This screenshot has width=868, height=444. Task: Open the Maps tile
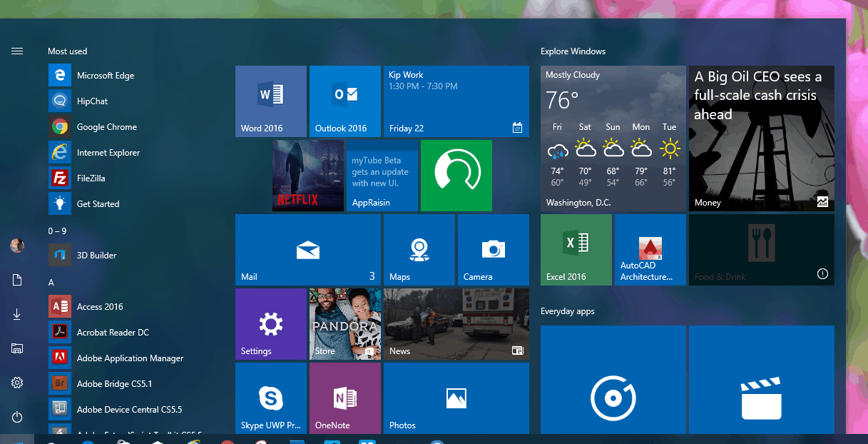click(x=419, y=250)
